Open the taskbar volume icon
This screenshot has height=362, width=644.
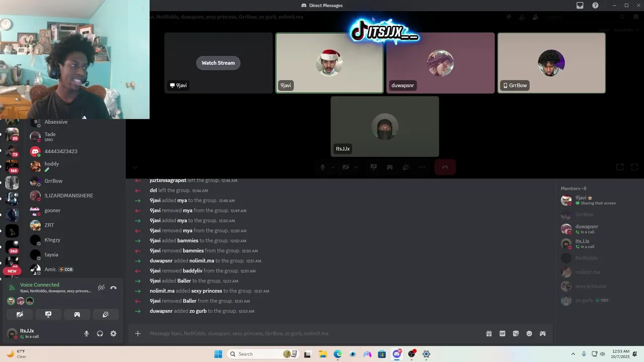click(x=602, y=354)
